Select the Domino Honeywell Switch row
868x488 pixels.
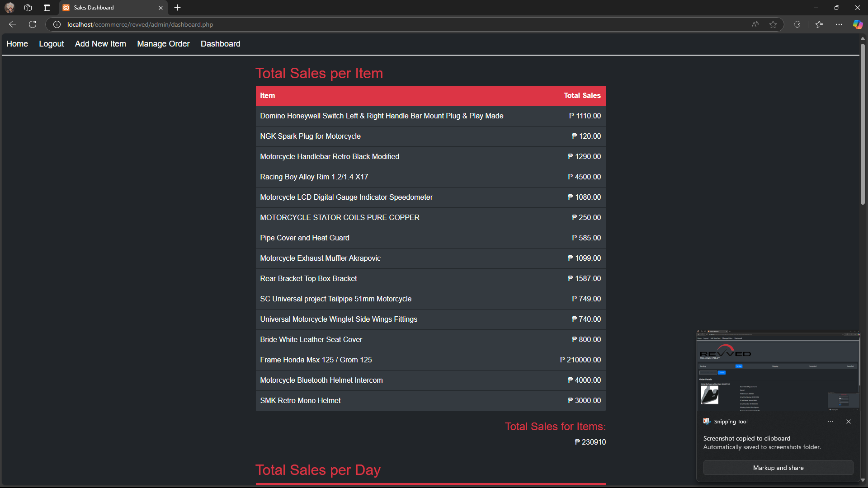point(430,116)
